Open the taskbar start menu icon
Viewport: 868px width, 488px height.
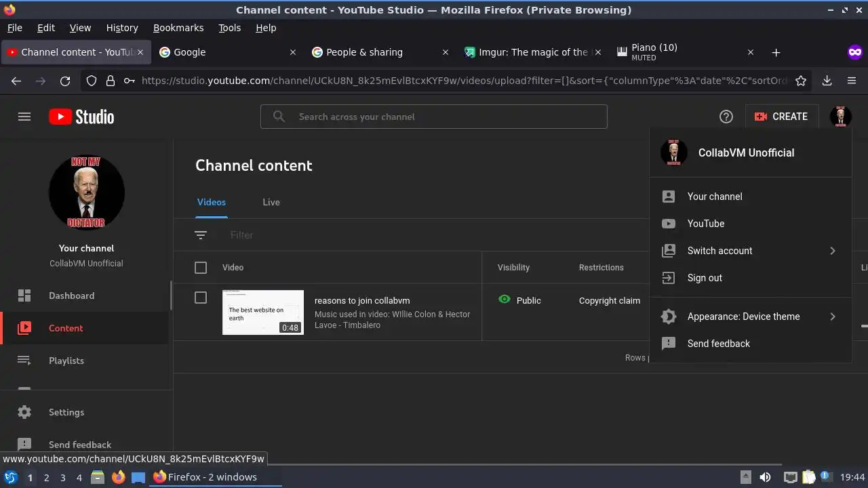(10, 477)
